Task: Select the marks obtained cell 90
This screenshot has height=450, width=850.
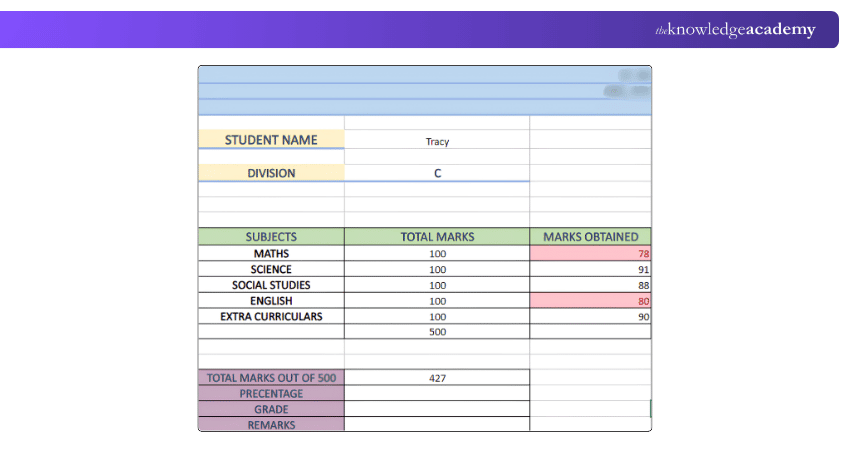Action: click(590, 316)
